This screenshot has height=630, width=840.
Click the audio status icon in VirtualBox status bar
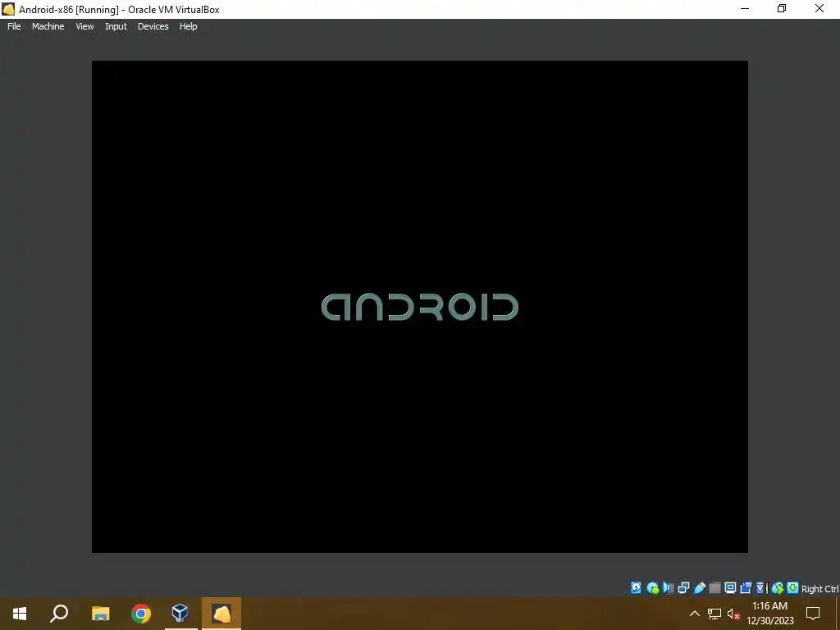tap(668, 588)
